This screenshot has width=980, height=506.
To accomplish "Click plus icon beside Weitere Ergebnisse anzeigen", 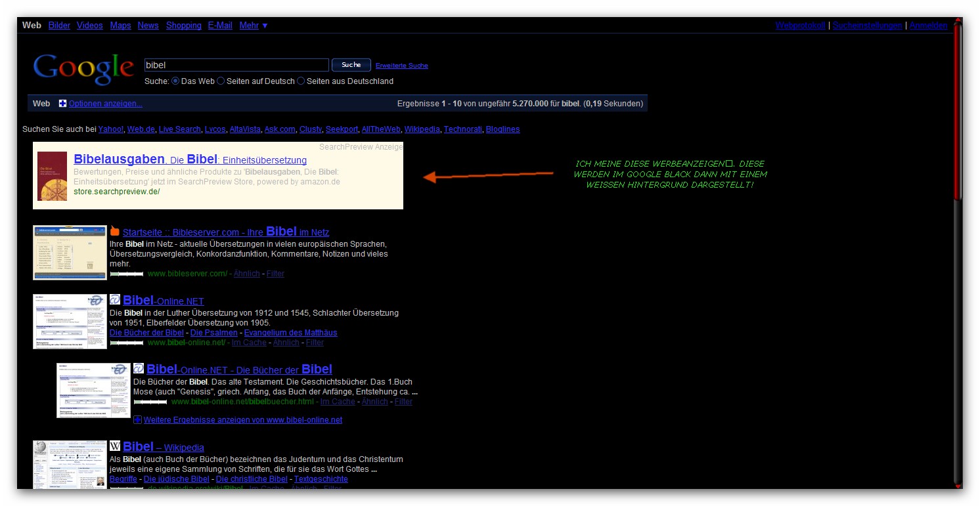I will pos(137,420).
